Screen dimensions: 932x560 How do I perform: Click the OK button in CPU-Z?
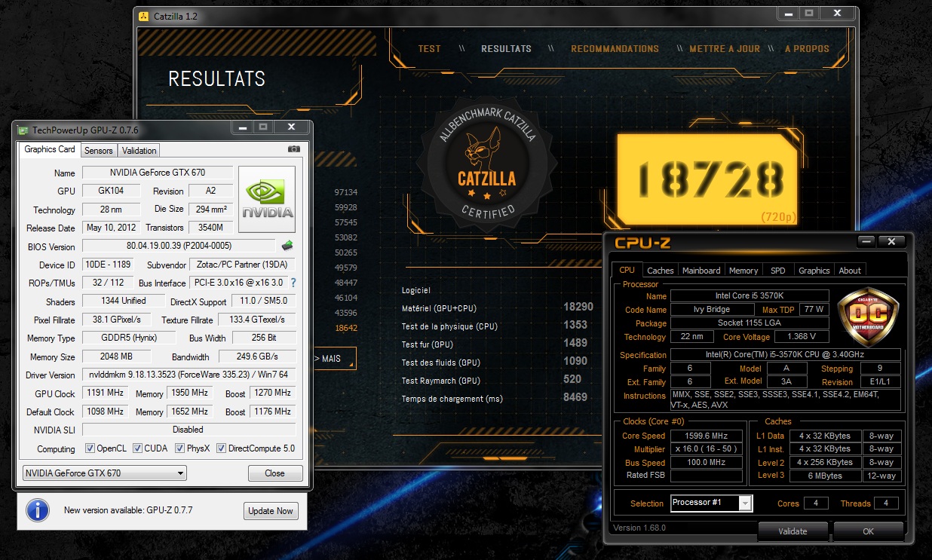coord(868,531)
